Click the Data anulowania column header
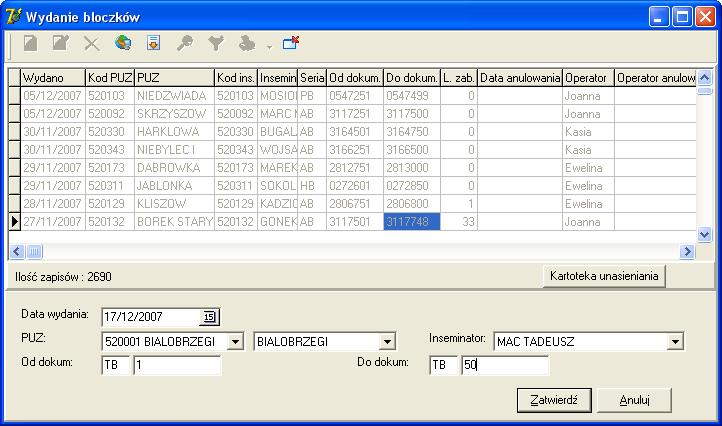This screenshot has height=426, width=722. tap(520, 78)
